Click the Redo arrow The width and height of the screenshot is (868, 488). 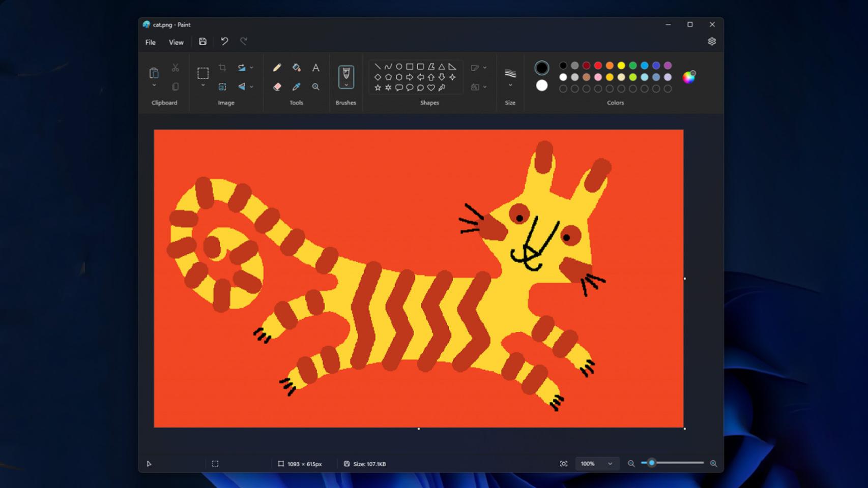(x=244, y=42)
